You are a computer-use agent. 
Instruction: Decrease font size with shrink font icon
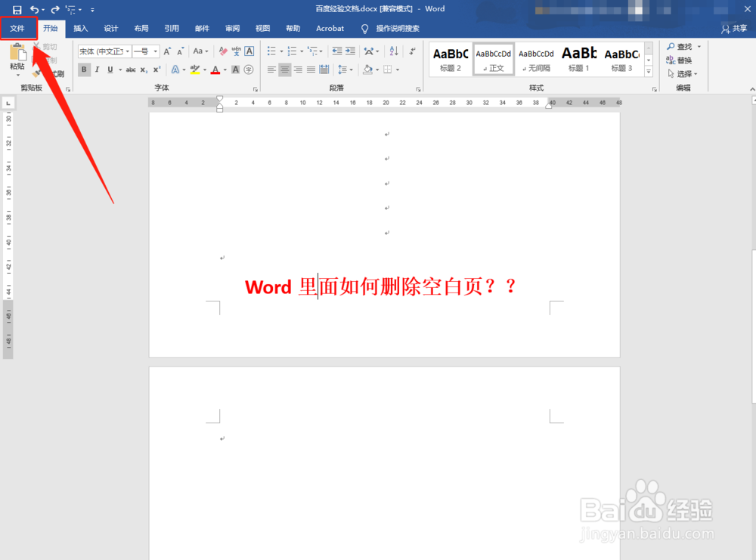coord(181,51)
